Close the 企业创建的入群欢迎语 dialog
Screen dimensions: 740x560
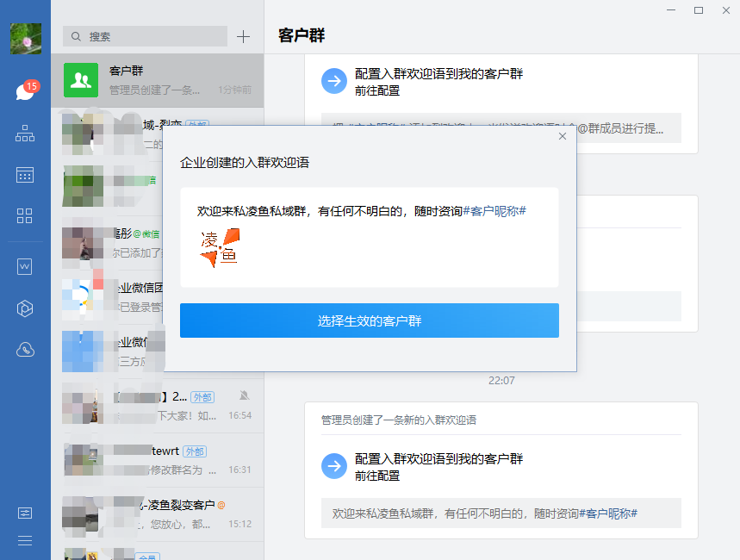click(x=563, y=136)
